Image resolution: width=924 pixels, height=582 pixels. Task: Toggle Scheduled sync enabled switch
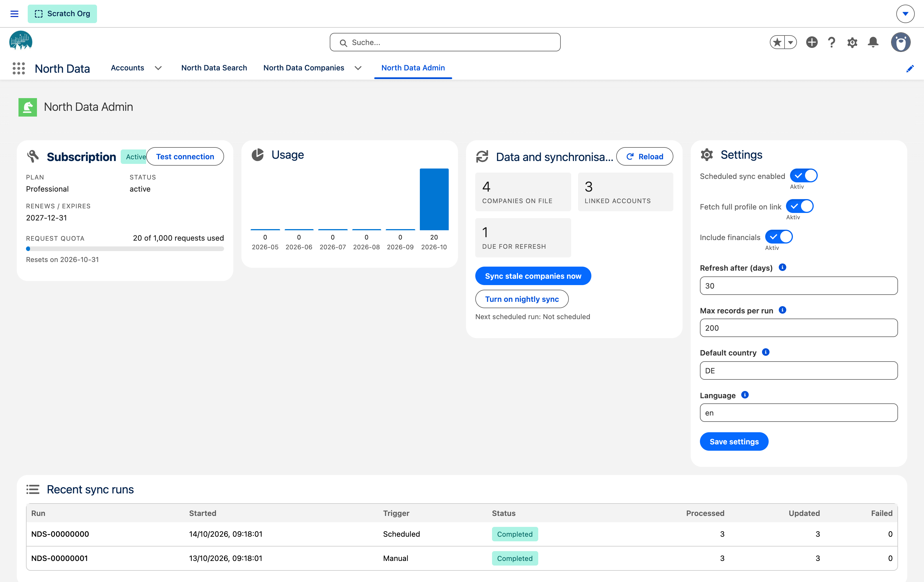tap(804, 176)
